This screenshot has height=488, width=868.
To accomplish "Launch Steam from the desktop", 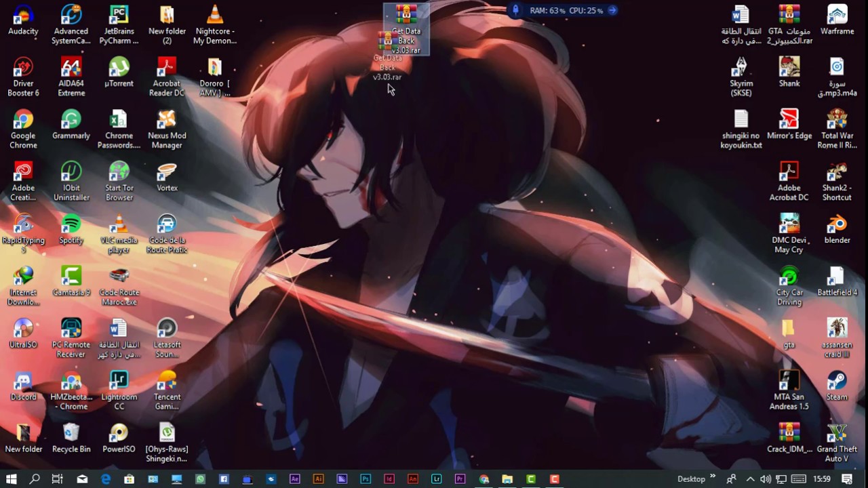I will (837, 386).
